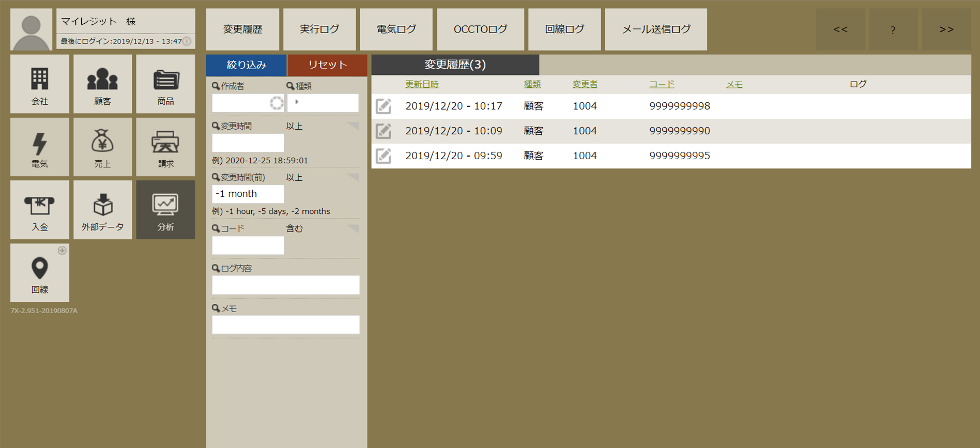
Task: Focus the ログ内容 input field
Action: click(x=286, y=285)
